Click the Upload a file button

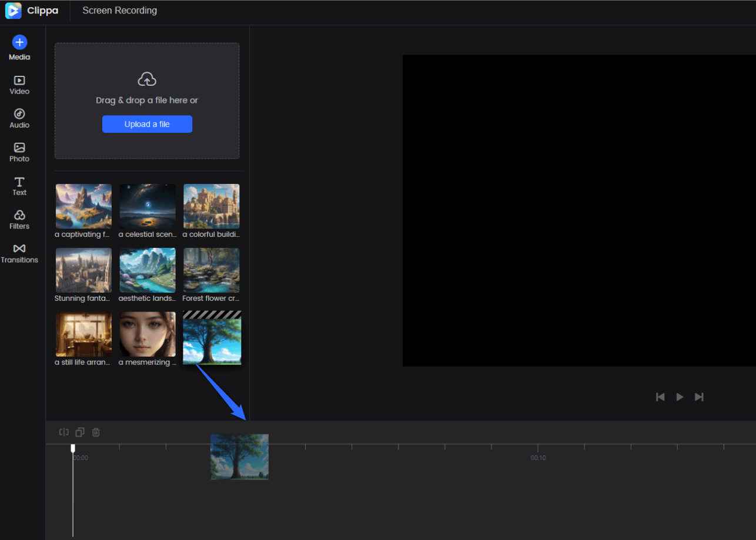[147, 124]
